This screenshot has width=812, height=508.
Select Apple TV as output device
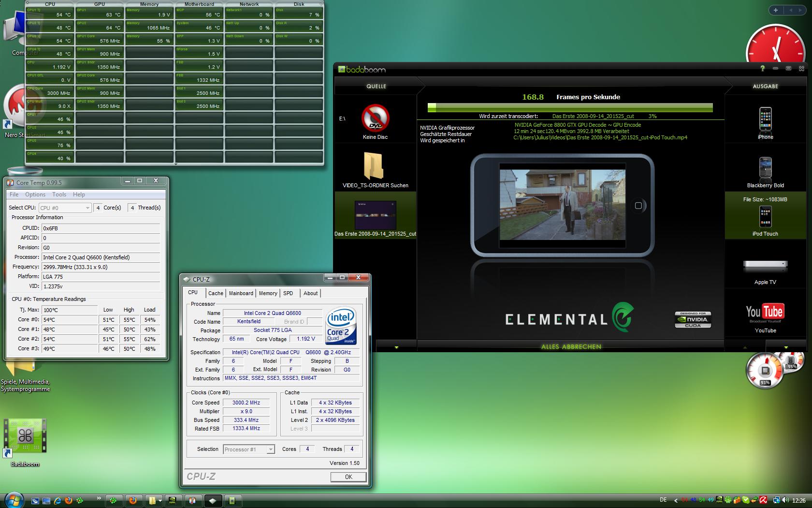click(x=765, y=266)
